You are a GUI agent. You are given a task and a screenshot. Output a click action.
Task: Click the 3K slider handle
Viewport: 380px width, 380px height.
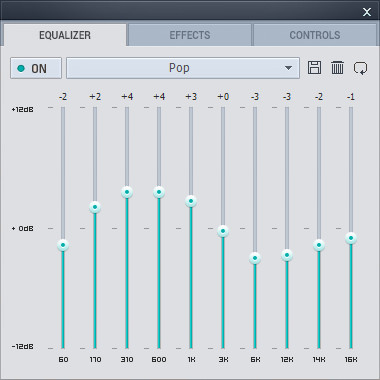click(x=223, y=231)
